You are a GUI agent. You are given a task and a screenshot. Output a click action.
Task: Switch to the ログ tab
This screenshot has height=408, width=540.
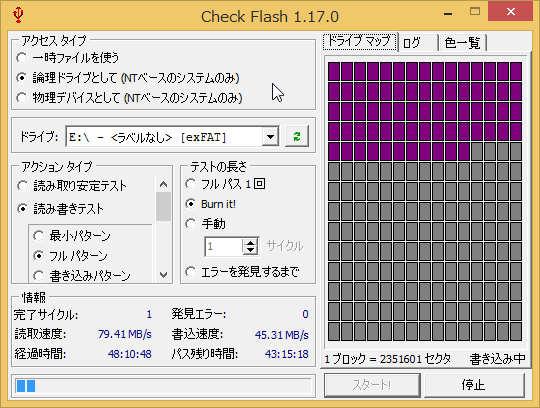point(418,43)
